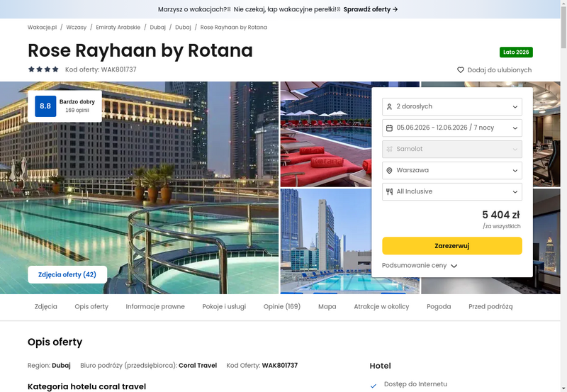Screen dimensions: 567x392
Task: Click the Lato 2026 green badge
Action: (516, 52)
